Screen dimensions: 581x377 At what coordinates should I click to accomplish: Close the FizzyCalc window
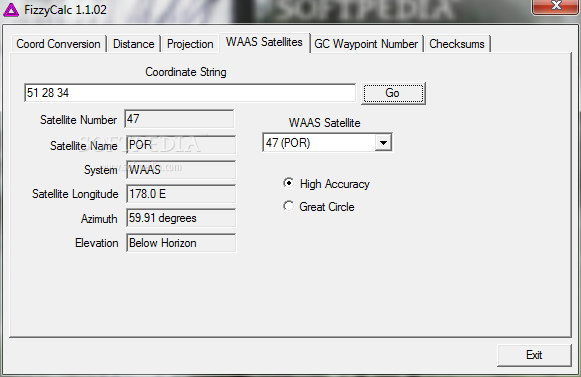coord(555,6)
